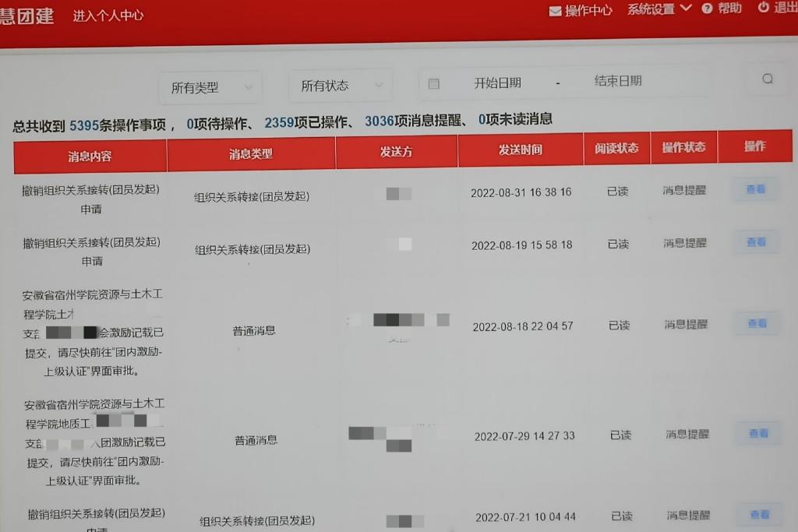Click 查看 for the 2022-08-31 message
This screenshot has width=798, height=532.
point(754,189)
